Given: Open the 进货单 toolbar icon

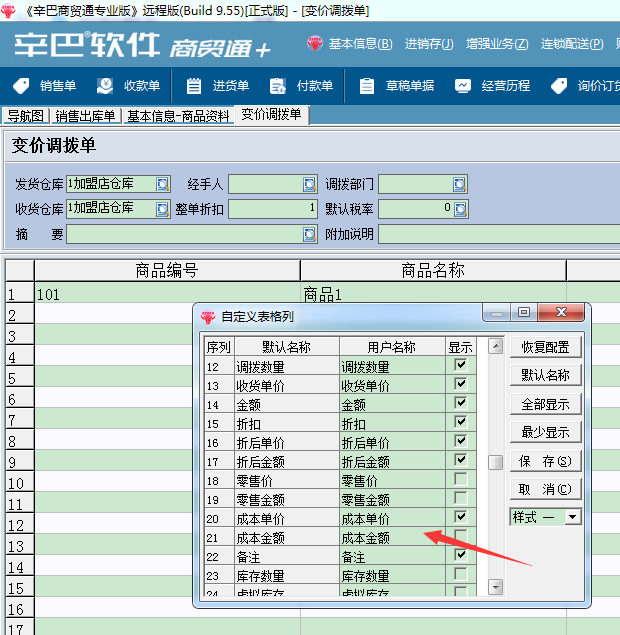Looking at the screenshot, I should [x=194, y=86].
